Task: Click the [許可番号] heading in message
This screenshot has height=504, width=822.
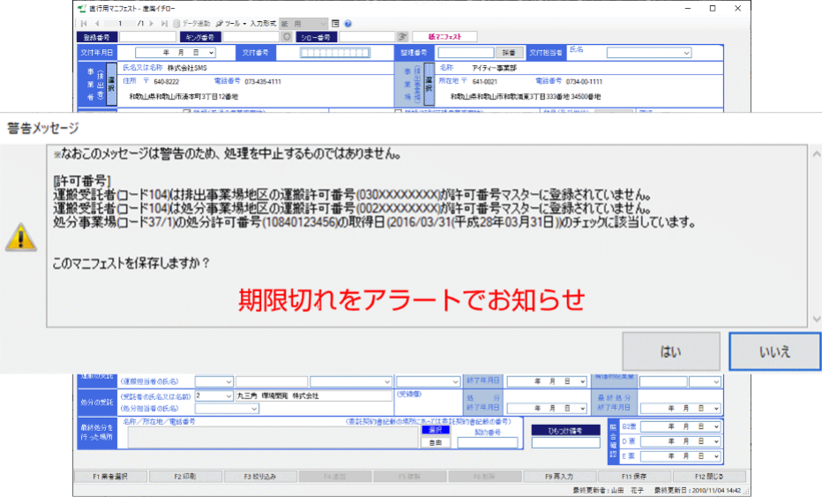Action: point(82,182)
